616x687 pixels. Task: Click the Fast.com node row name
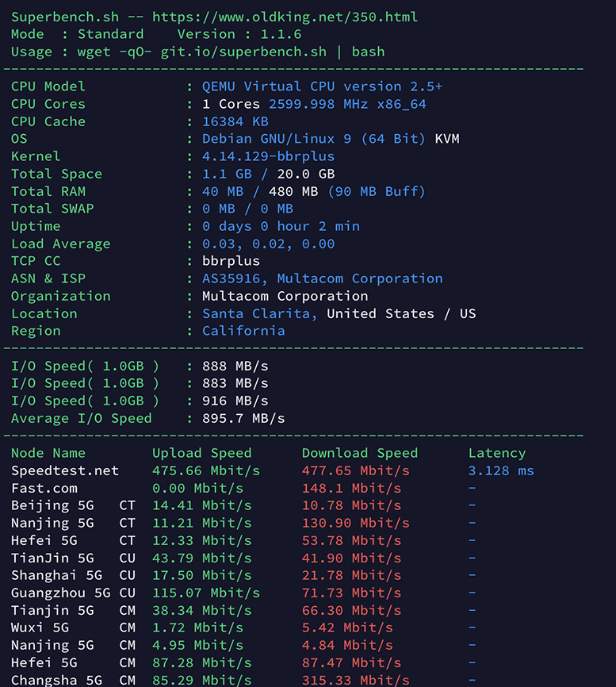[x=44, y=488]
